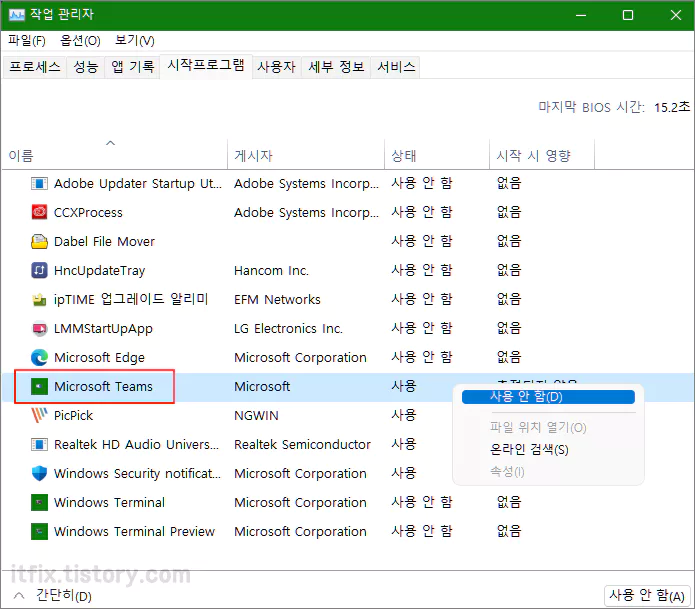
Task: Click the Adobe Updater Startup Utility icon
Action: point(39,183)
